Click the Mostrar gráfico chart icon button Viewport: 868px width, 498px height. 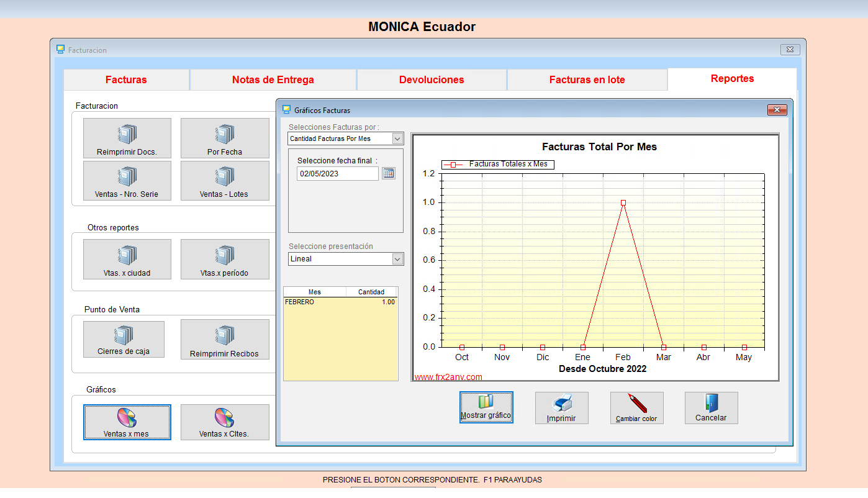[x=486, y=407]
